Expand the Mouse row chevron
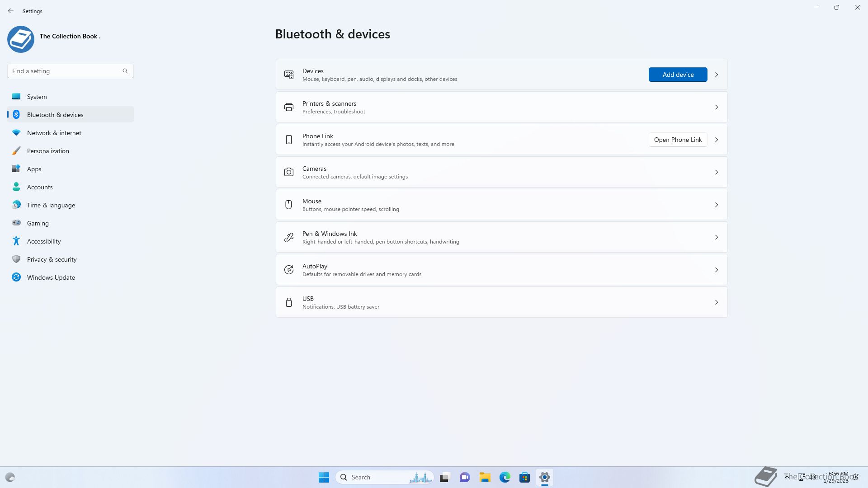 tap(717, 205)
